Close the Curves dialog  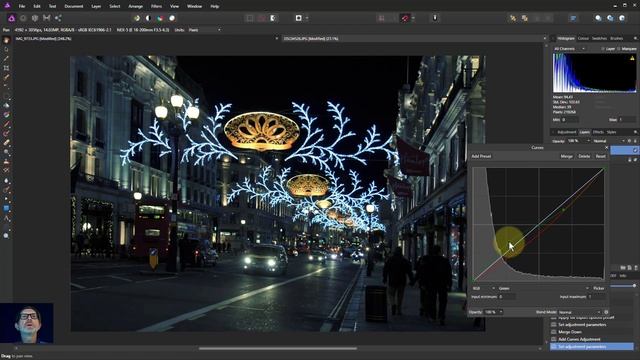[x=606, y=148]
